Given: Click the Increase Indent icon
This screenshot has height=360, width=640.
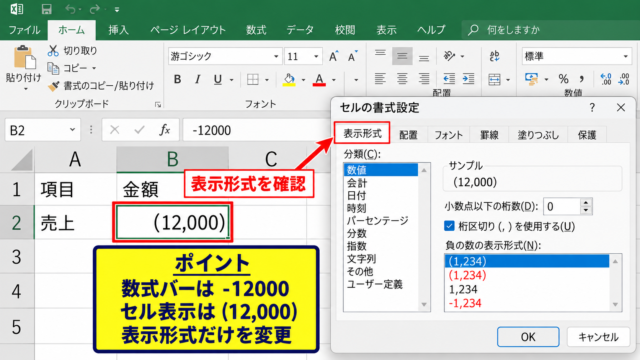Looking at the screenshot, I should 468,78.
